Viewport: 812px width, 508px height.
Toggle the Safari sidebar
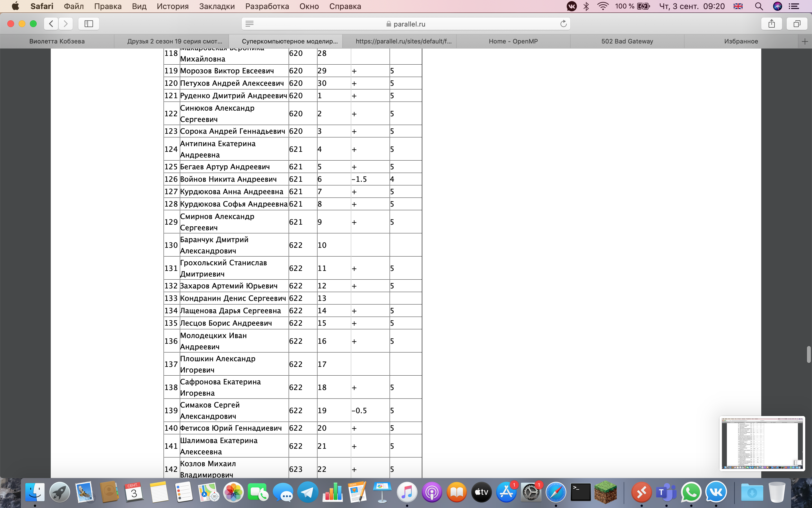[89, 23]
